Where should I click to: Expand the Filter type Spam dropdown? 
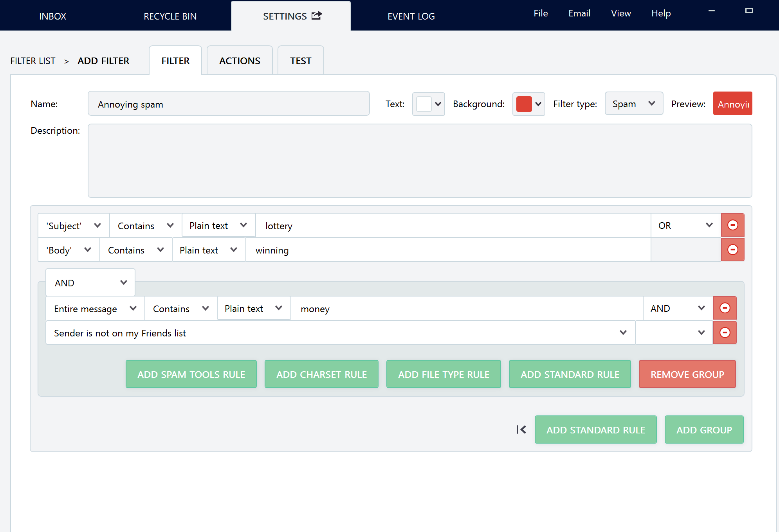click(634, 104)
